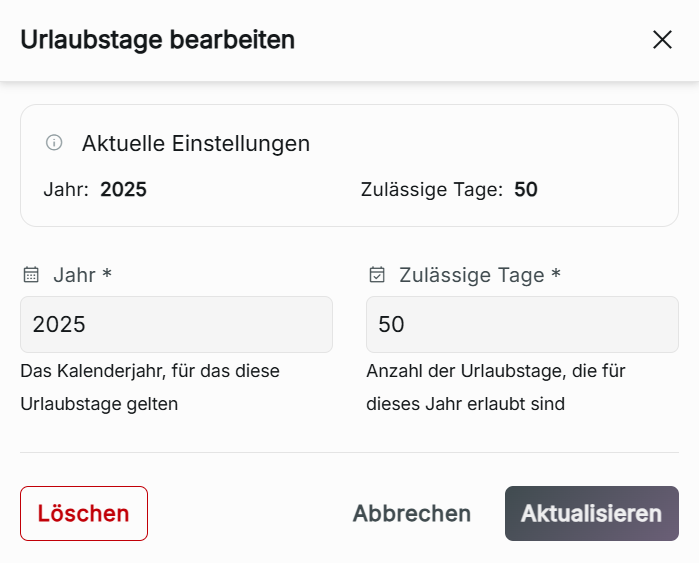Click the bold 50 value in current settings
Viewport: 699px width, 563px height.
pyautogui.click(x=526, y=189)
